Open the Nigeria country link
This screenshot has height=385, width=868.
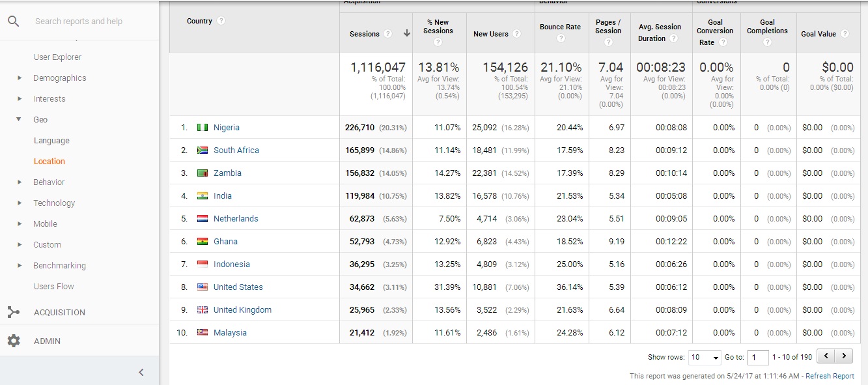click(226, 128)
